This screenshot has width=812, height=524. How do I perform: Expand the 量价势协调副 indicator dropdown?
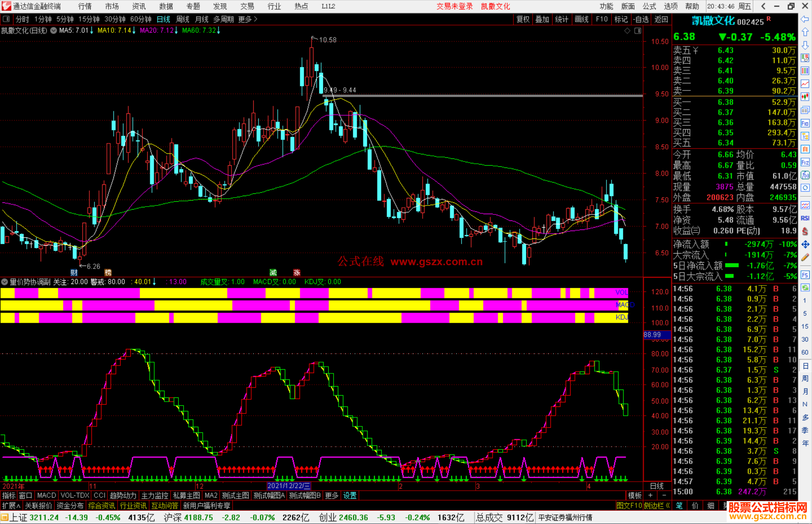point(5,282)
